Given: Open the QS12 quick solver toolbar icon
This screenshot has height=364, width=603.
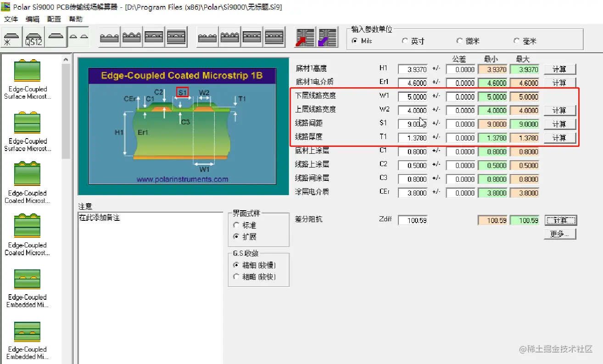Looking at the screenshot, I should point(34,37).
